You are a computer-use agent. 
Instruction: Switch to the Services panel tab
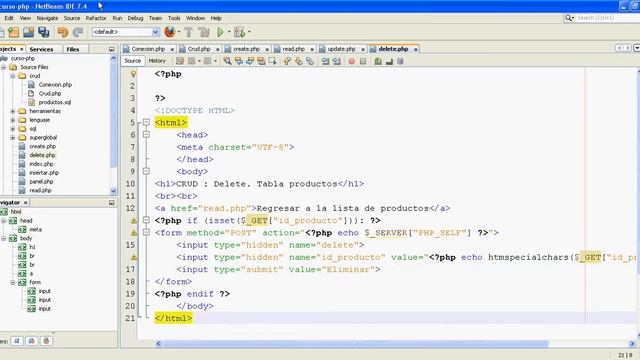41,49
